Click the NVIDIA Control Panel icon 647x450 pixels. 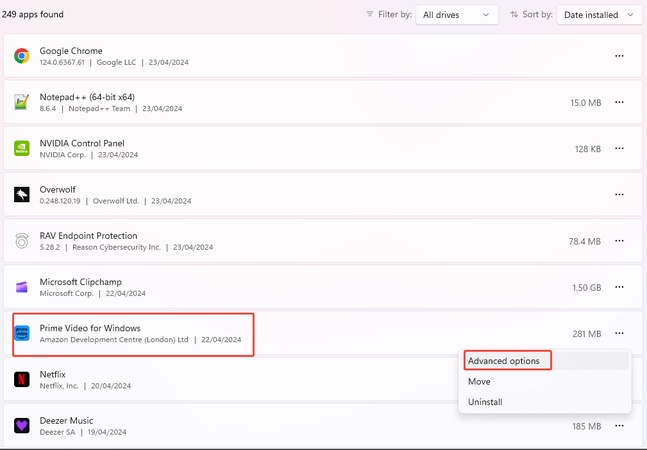click(21, 148)
